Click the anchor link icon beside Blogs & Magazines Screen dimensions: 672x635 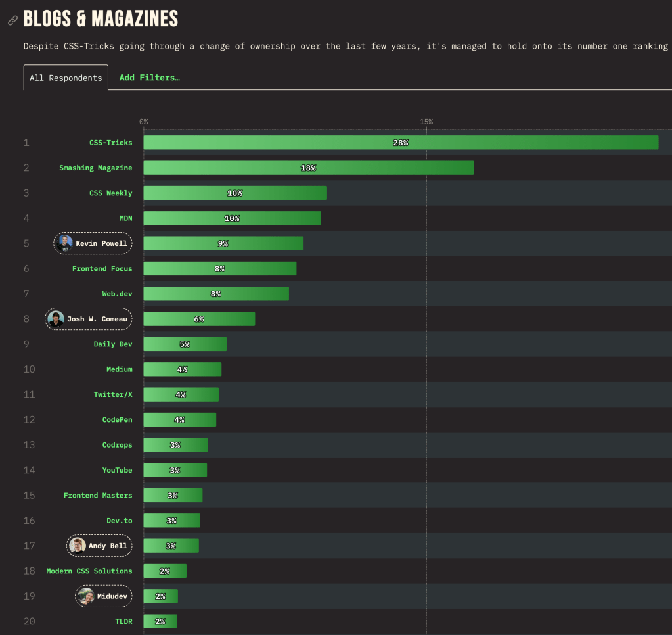12,20
